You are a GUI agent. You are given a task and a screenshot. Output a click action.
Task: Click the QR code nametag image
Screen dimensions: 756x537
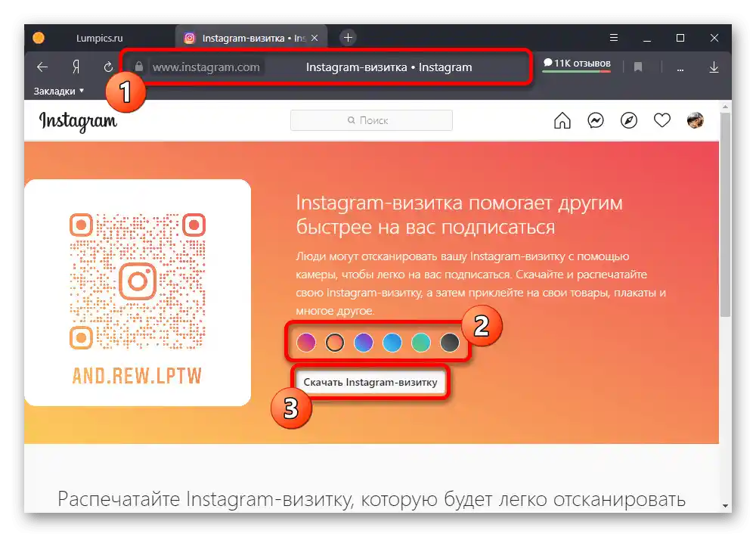pyautogui.click(x=138, y=281)
